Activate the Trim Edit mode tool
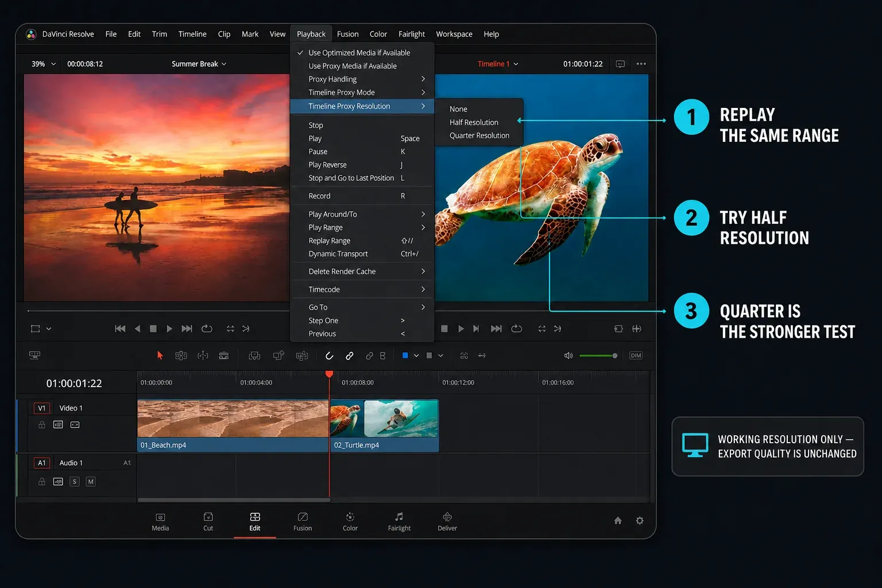 [181, 355]
